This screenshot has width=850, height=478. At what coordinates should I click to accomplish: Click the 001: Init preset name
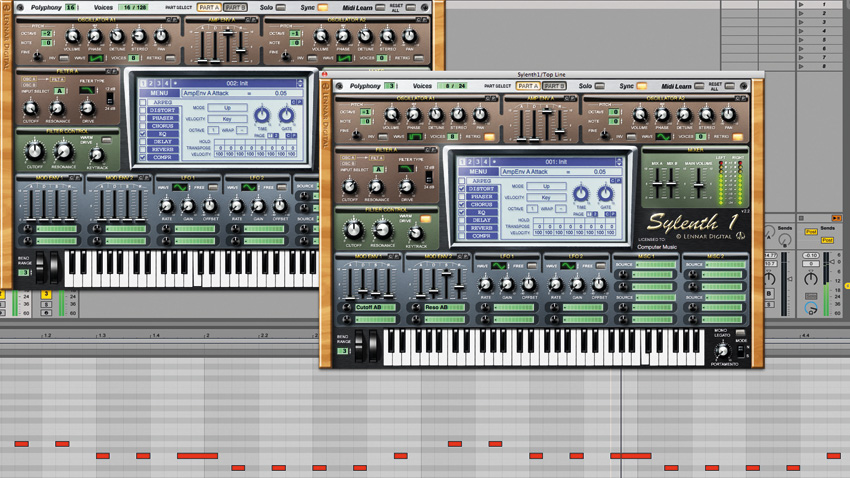556,162
